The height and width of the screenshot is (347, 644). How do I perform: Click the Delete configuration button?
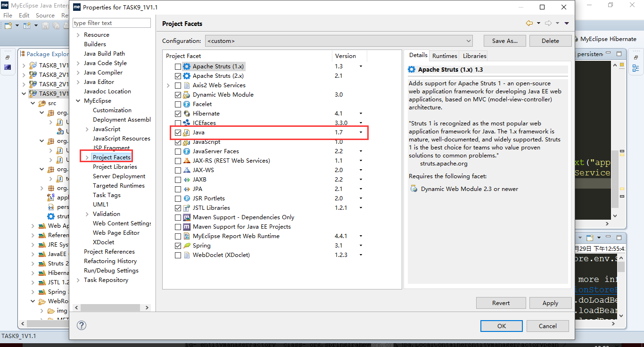pyautogui.click(x=550, y=41)
